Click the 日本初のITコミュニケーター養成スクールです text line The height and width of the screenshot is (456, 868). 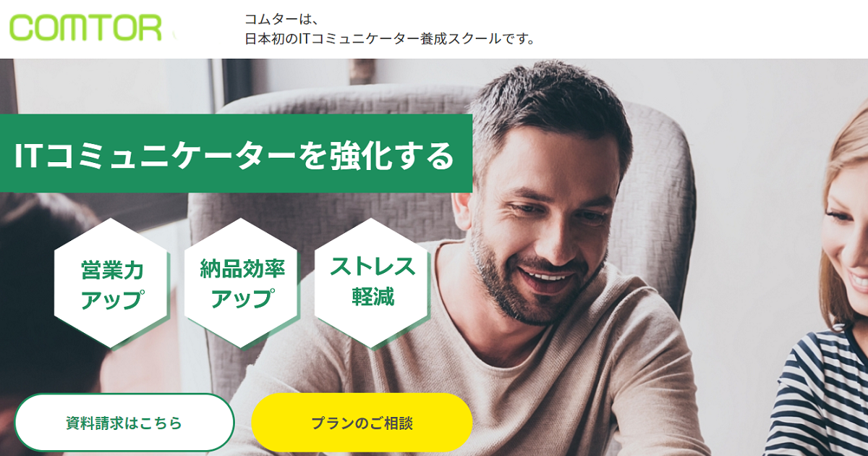(391, 38)
